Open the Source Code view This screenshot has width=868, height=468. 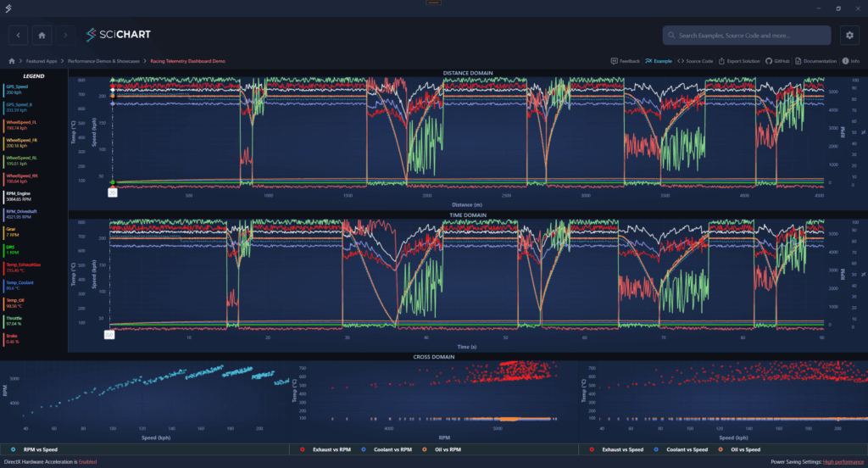(x=695, y=61)
